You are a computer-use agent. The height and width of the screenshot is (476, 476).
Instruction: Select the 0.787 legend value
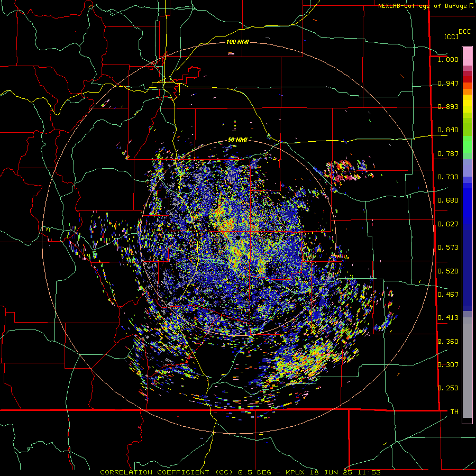click(x=448, y=153)
